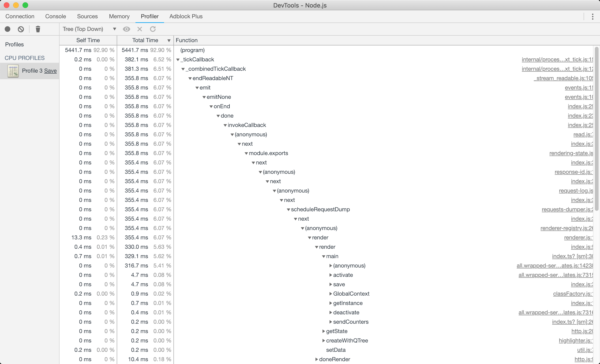This screenshot has height=364, width=600.
Task: Select the (program) row
Action: click(326, 50)
